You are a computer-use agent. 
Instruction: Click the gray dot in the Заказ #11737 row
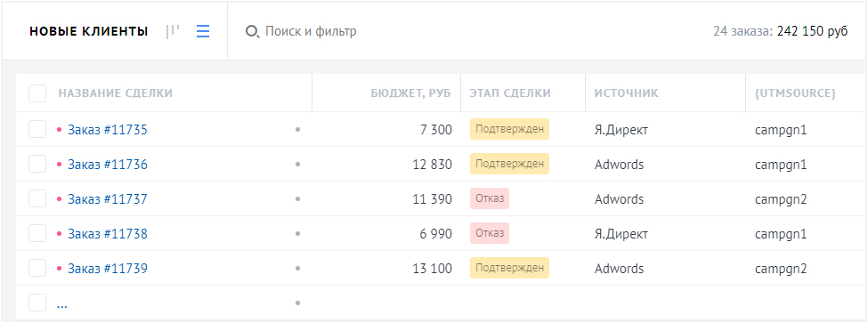click(x=298, y=199)
